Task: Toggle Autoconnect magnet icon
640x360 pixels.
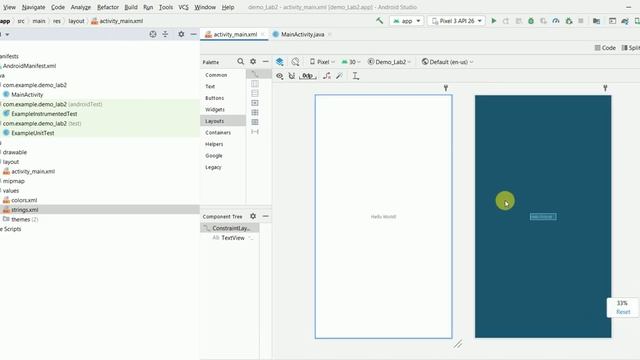Action: tap(292, 76)
